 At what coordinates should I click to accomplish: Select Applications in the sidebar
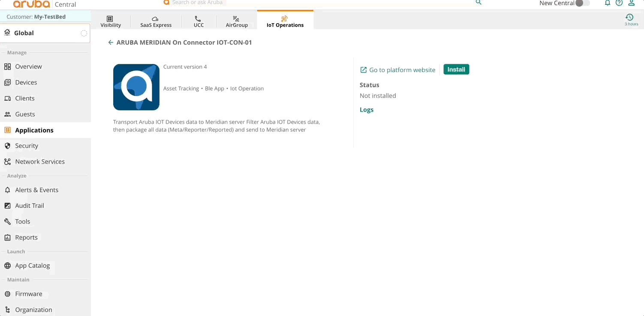[45, 130]
